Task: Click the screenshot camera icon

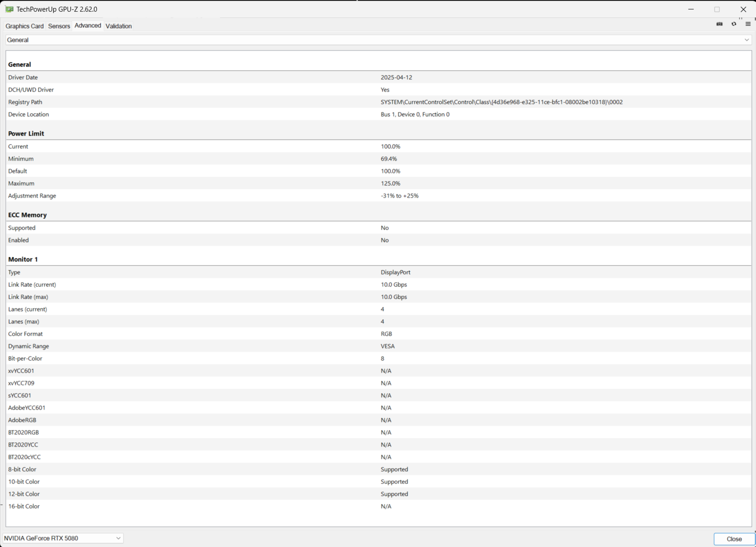Action: click(719, 24)
